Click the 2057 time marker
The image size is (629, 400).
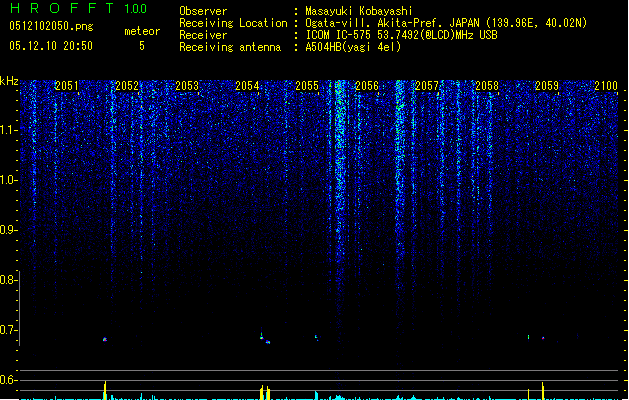(427, 86)
